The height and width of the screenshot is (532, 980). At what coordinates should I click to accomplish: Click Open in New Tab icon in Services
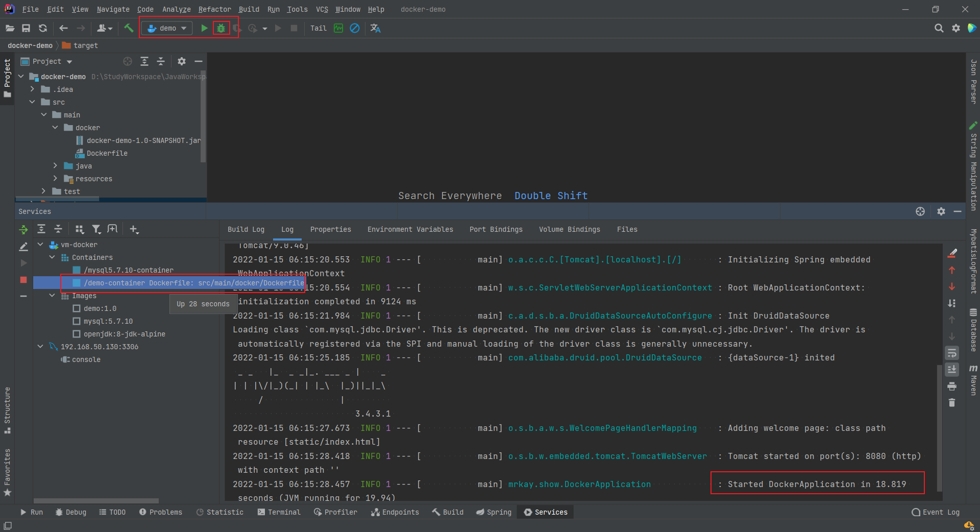[113, 229]
